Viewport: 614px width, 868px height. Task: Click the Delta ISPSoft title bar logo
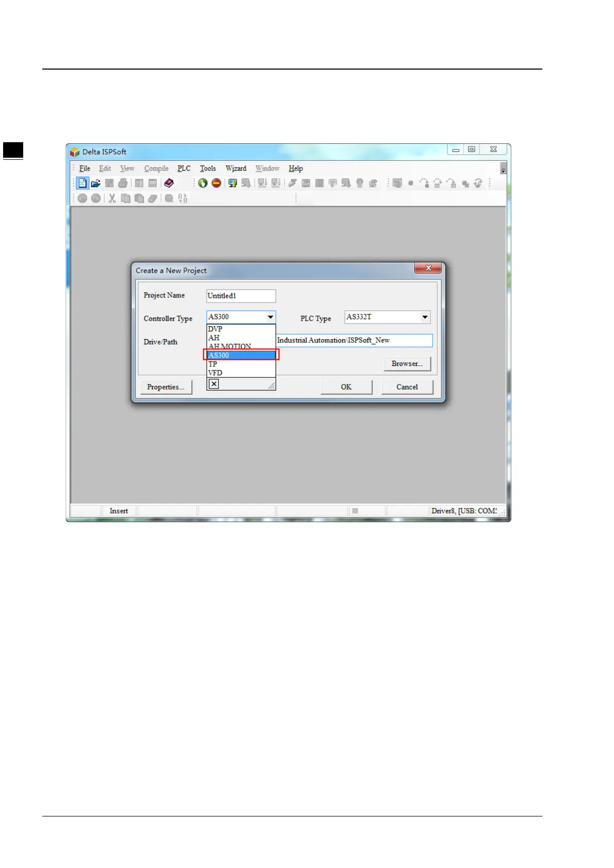[x=75, y=152]
